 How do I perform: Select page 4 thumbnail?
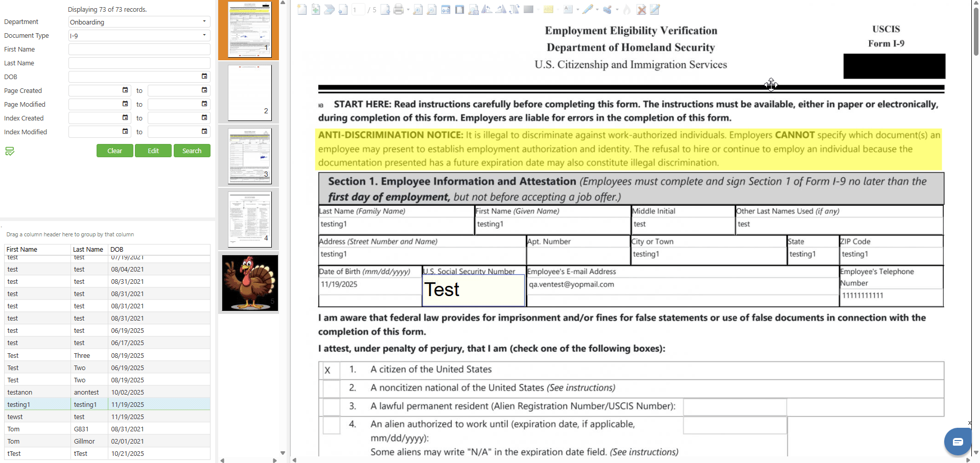[x=249, y=220]
